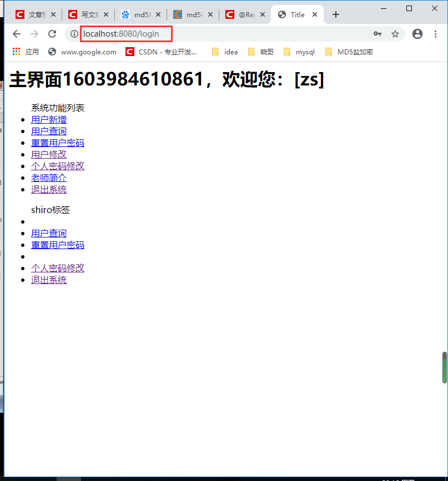Screen dimensions: 448x481
Task: Open the idea bookmark folder
Action: click(225, 52)
